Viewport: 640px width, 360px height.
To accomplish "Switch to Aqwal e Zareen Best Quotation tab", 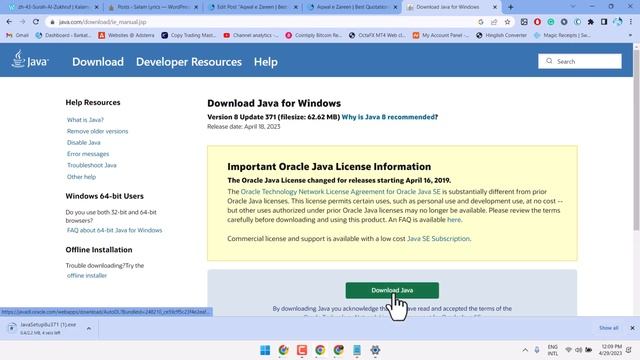I will pos(352,7).
